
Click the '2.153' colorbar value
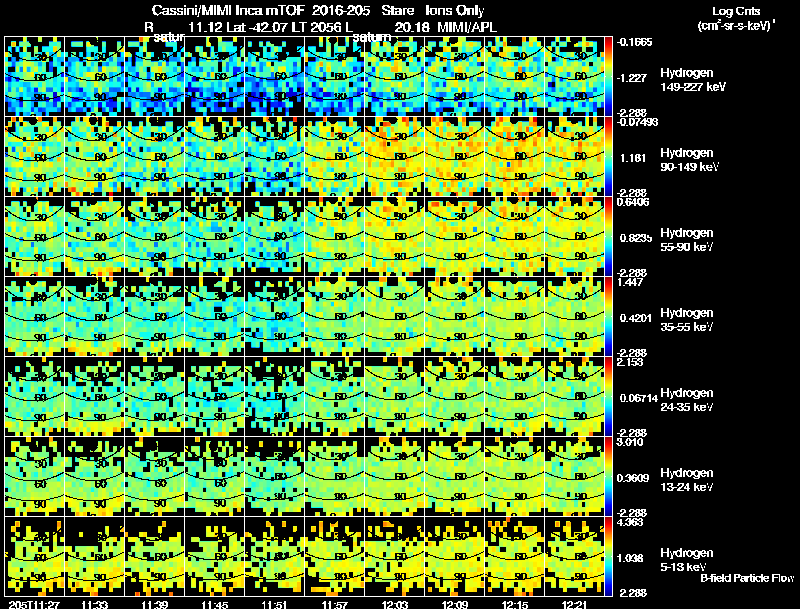[x=630, y=362]
